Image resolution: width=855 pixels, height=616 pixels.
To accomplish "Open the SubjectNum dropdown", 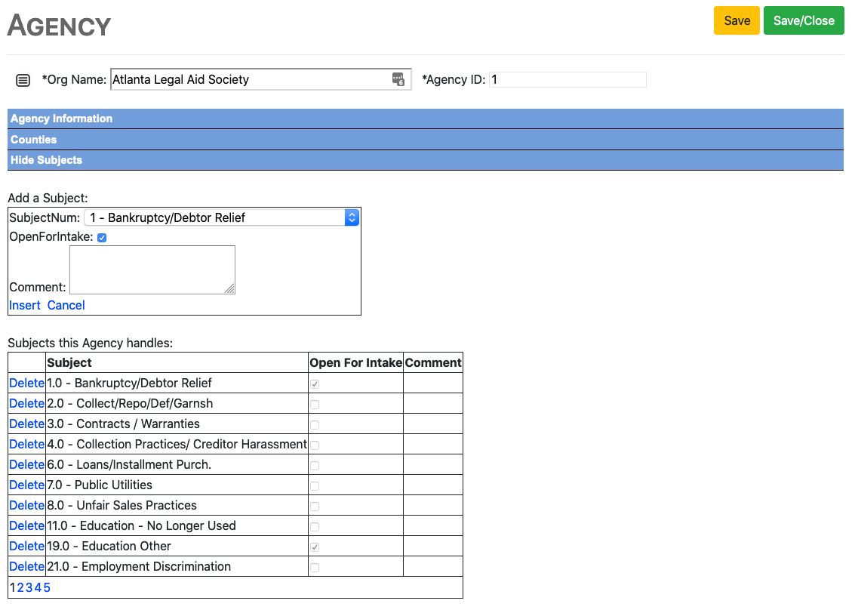I will tap(221, 217).
